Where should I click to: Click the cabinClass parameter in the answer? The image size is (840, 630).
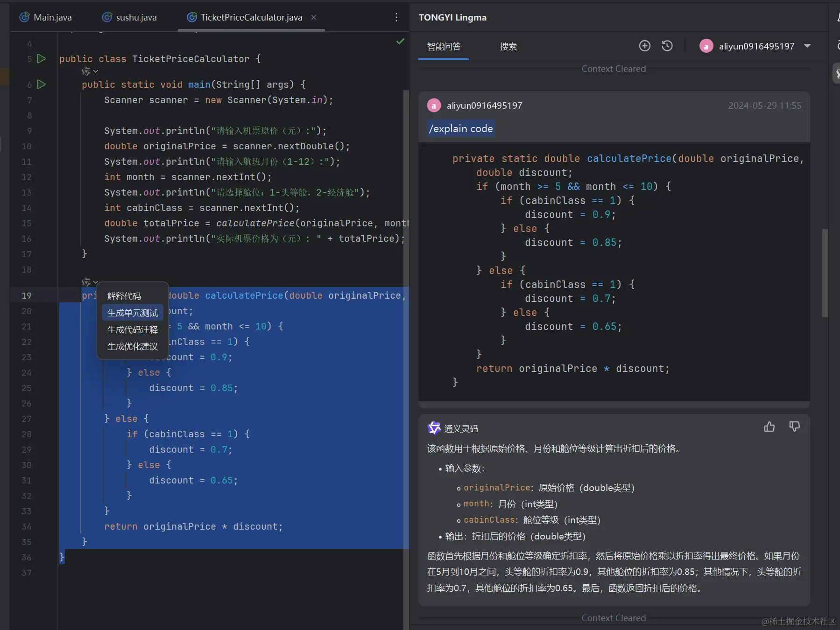tap(489, 520)
